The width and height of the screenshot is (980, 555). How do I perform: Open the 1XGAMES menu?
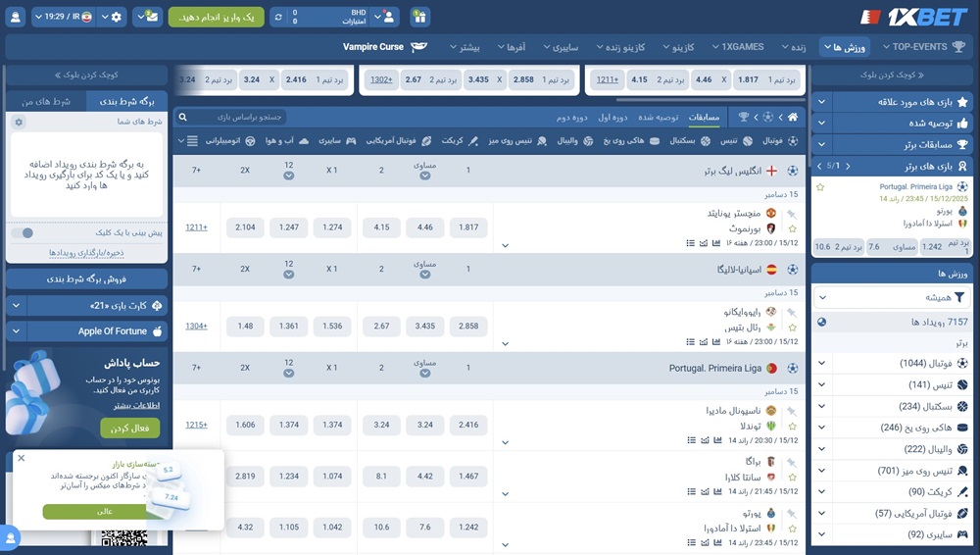tap(738, 47)
